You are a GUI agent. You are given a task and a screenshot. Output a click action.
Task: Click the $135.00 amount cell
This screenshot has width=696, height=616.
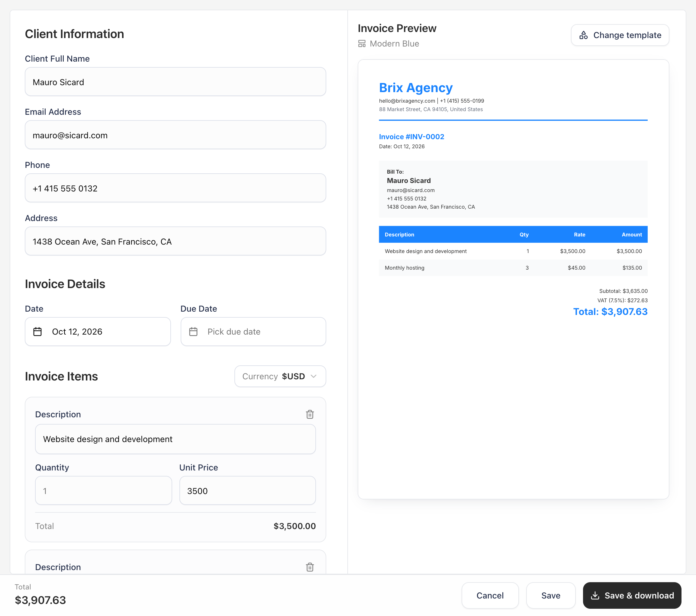click(x=632, y=268)
